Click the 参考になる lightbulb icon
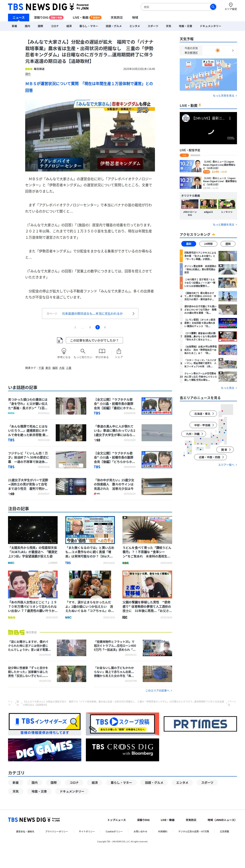This screenshot has width=245, height=868. click(x=64, y=351)
